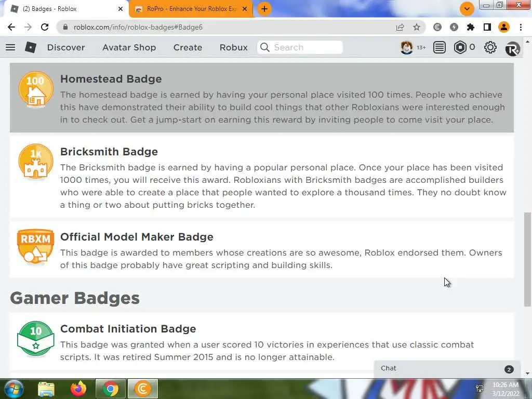This screenshot has width=532, height=399.
Task: Click the Official Model Maker Badge heading
Action: (x=137, y=237)
